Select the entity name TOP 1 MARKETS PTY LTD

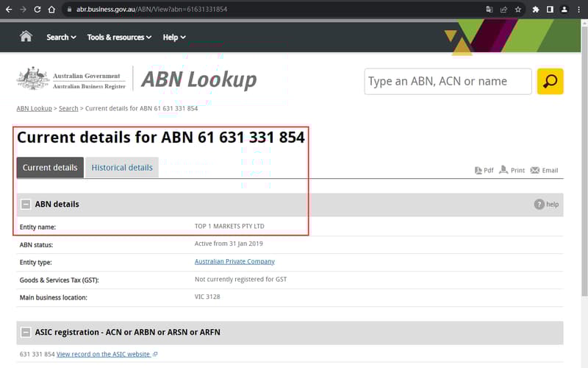point(229,226)
